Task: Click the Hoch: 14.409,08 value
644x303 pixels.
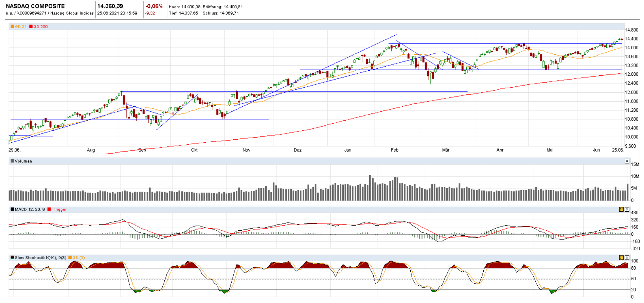Action: pos(185,7)
